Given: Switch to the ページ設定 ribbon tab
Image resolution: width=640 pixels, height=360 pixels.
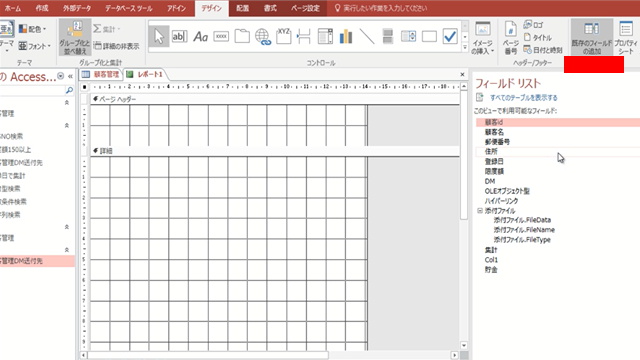Looking at the screenshot, I should 305,8.
